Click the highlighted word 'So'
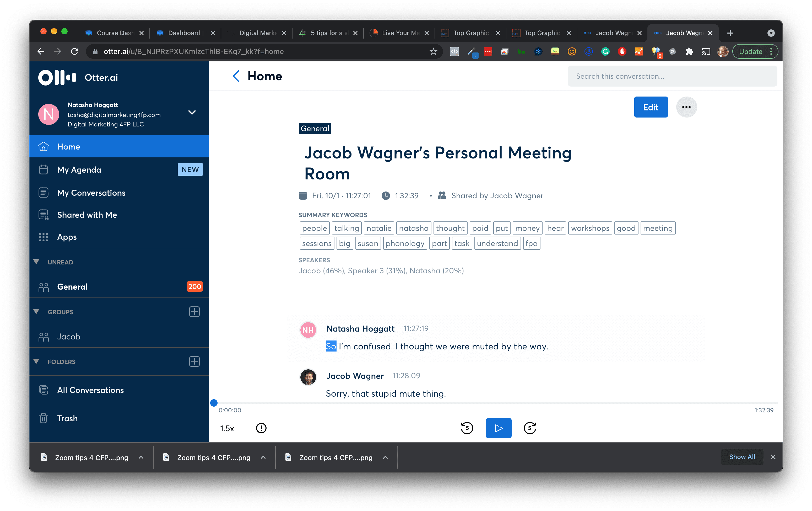The height and width of the screenshot is (511, 812). click(331, 346)
